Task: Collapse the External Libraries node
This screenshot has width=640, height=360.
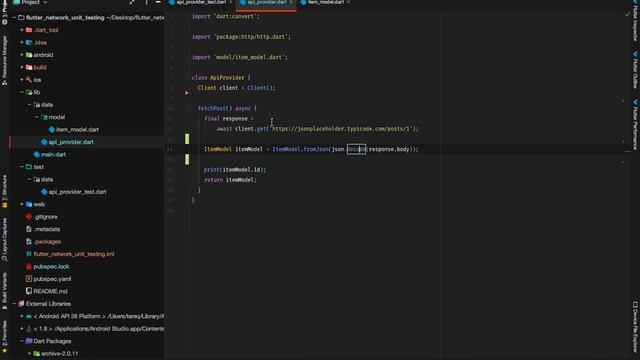Action: tap(15, 304)
